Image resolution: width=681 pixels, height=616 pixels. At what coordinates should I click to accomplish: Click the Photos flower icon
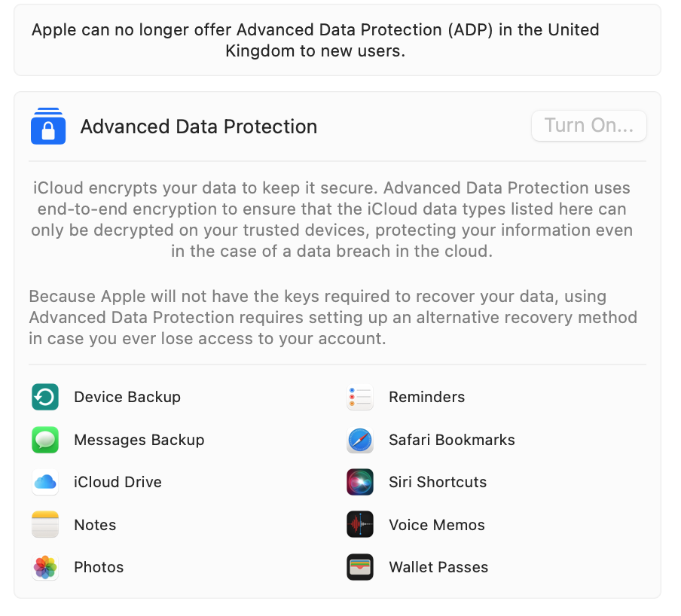click(45, 567)
